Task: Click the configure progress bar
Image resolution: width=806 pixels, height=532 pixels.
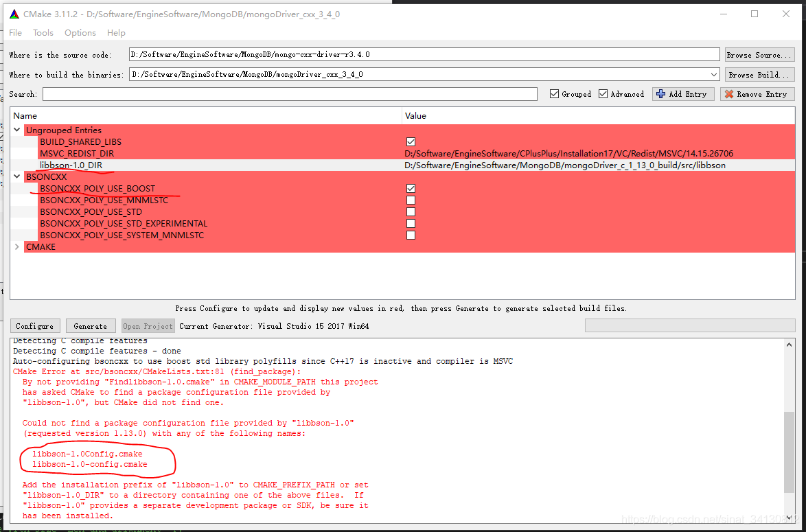Action: coord(690,325)
